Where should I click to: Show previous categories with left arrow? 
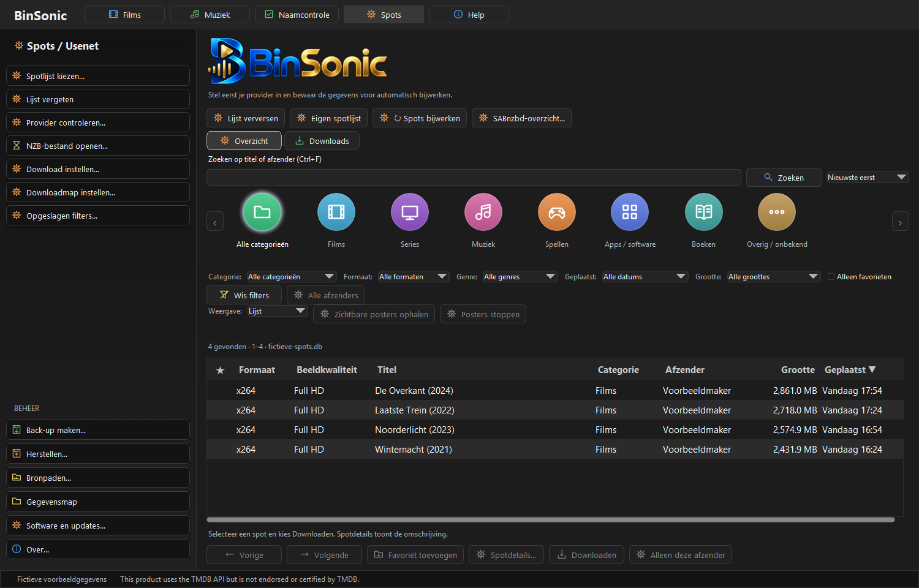(x=215, y=222)
